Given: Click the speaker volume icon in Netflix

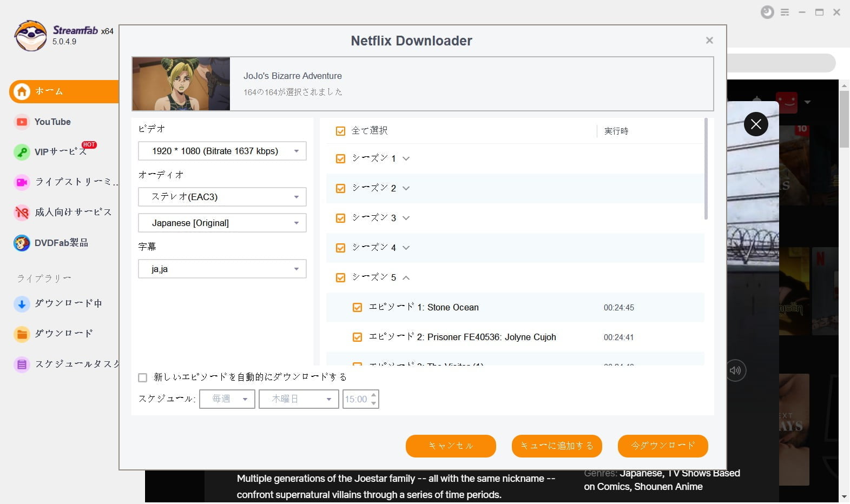Looking at the screenshot, I should [735, 370].
